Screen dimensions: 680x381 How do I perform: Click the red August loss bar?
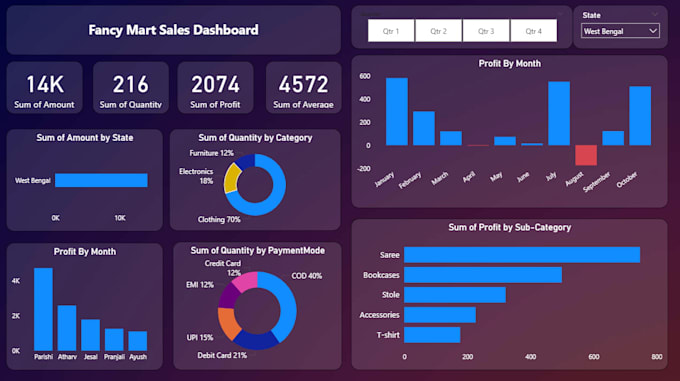[x=586, y=155]
